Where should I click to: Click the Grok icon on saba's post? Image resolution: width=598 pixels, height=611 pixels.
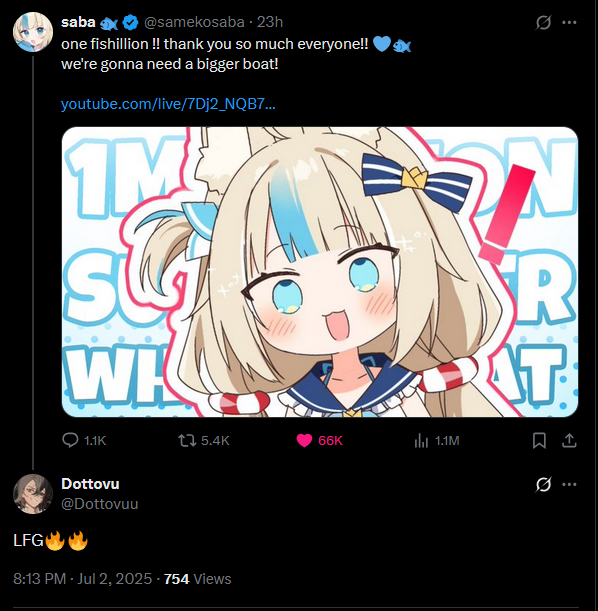543,23
